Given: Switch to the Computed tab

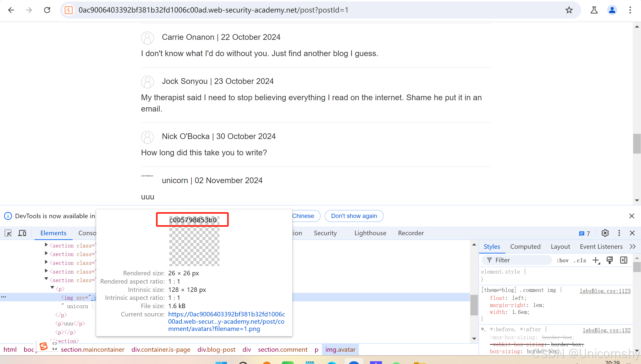Looking at the screenshot, I should coord(525,247).
